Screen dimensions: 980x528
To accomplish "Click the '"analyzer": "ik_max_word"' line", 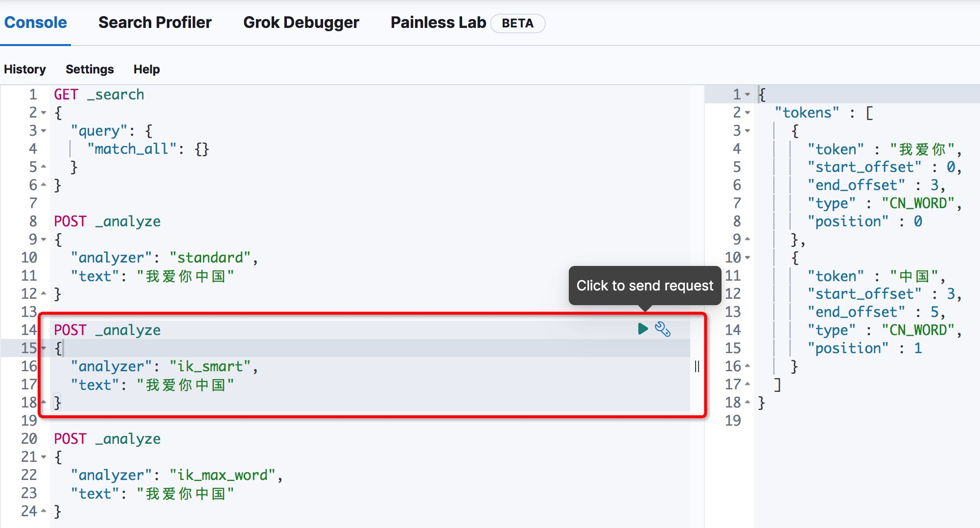I will tap(176, 475).
